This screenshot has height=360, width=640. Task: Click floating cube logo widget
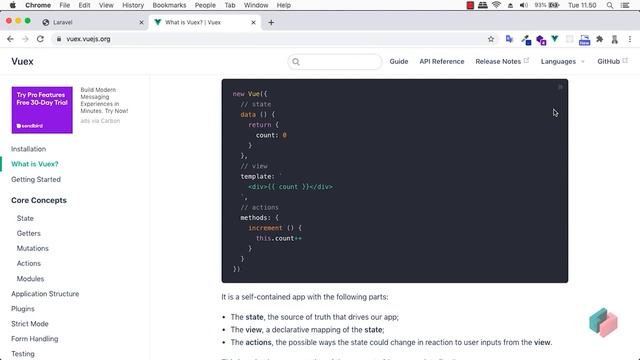tap(603, 322)
